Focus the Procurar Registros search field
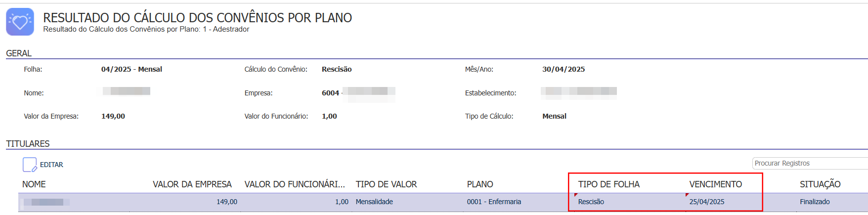 pyautogui.click(x=810, y=163)
